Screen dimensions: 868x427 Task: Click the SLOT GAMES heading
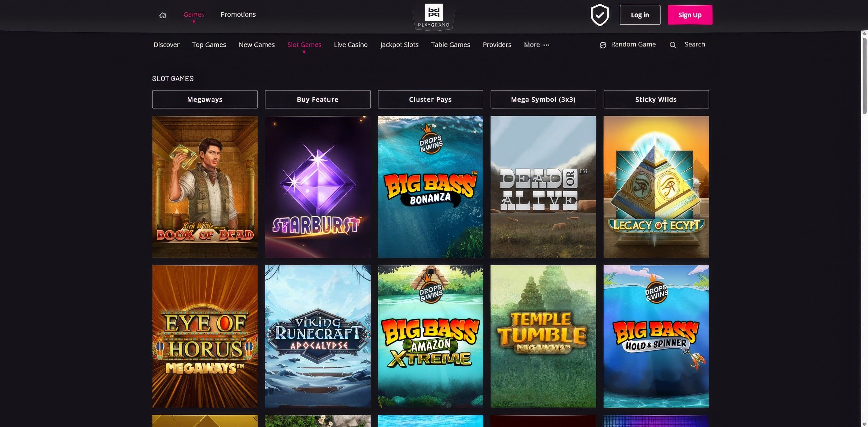tap(173, 78)
